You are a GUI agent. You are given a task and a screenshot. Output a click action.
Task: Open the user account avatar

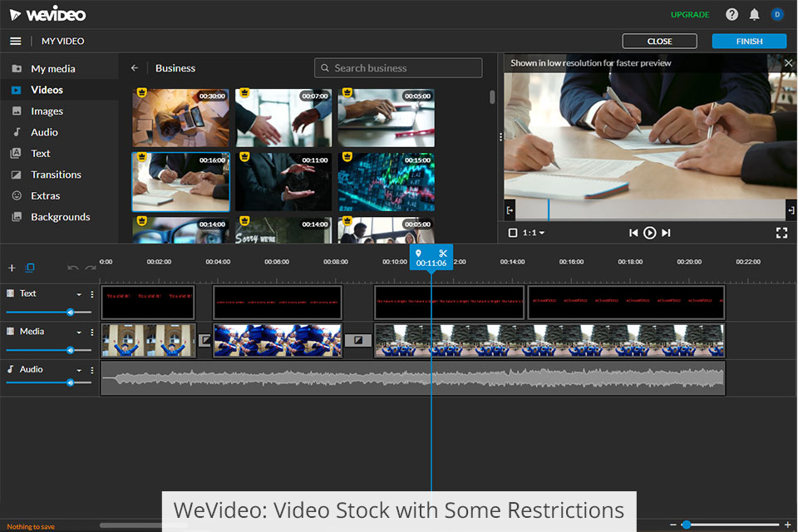[x=777, y=14]
